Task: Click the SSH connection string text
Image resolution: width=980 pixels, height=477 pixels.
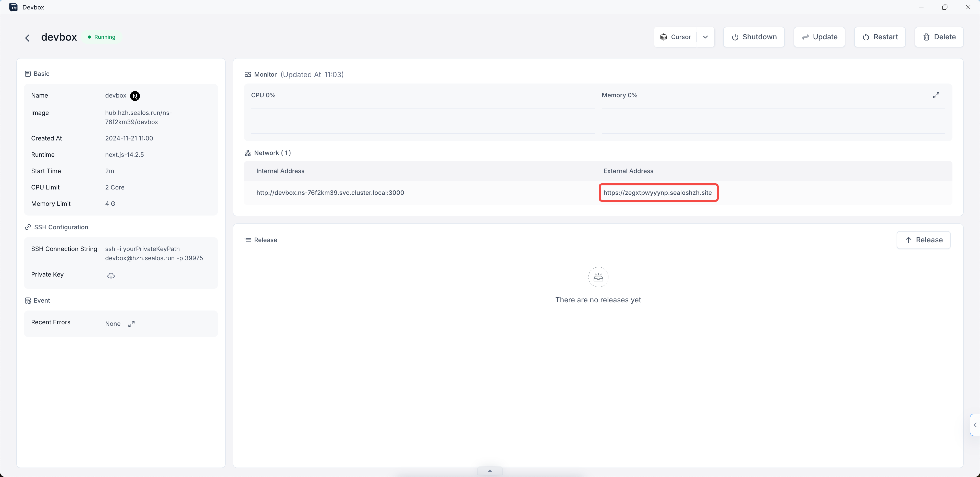Action: click(x=154, y=254)
